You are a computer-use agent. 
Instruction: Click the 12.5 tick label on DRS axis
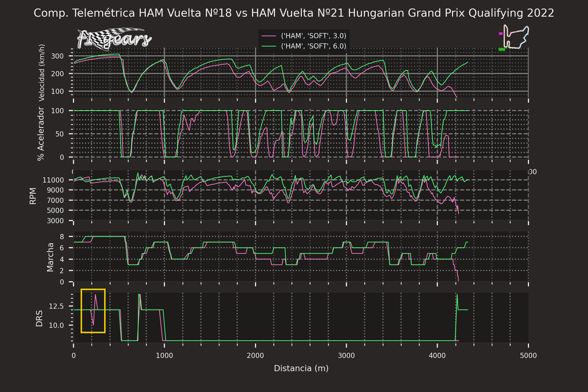point(56,306)
